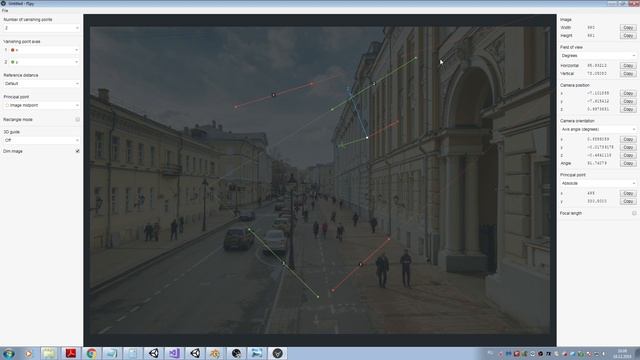Copy Camera orientation z value

click(628, 156)
